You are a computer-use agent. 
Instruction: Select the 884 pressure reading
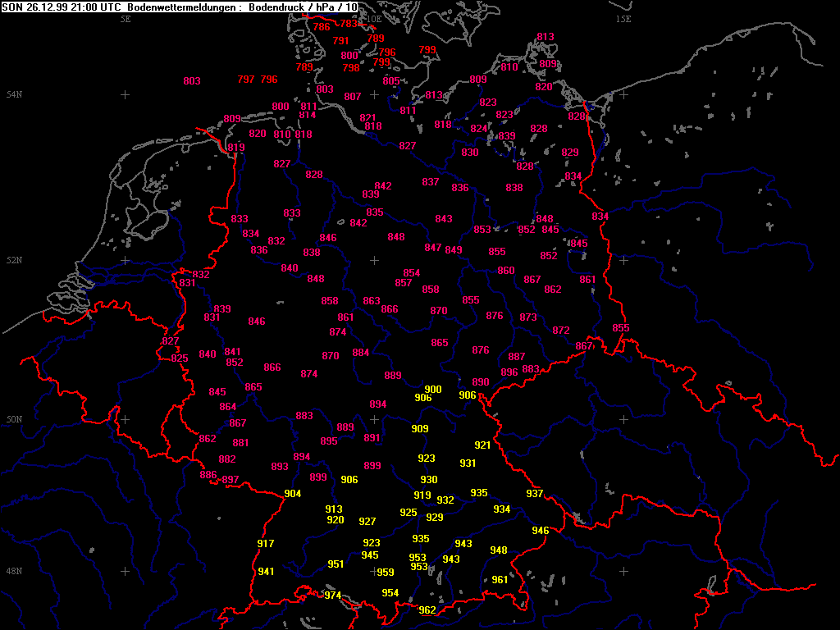tap(361, 353)
